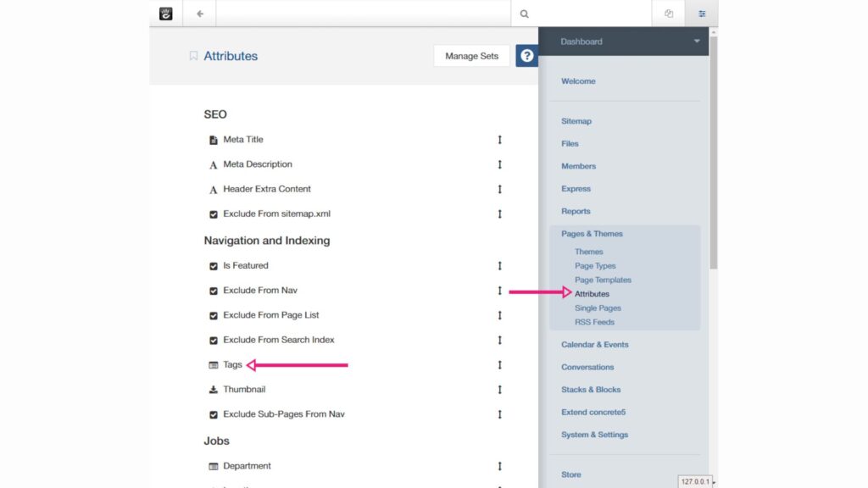868x488 pixels.
Task: Click the Meta Title document icon
Action: (x=213, y=140)
